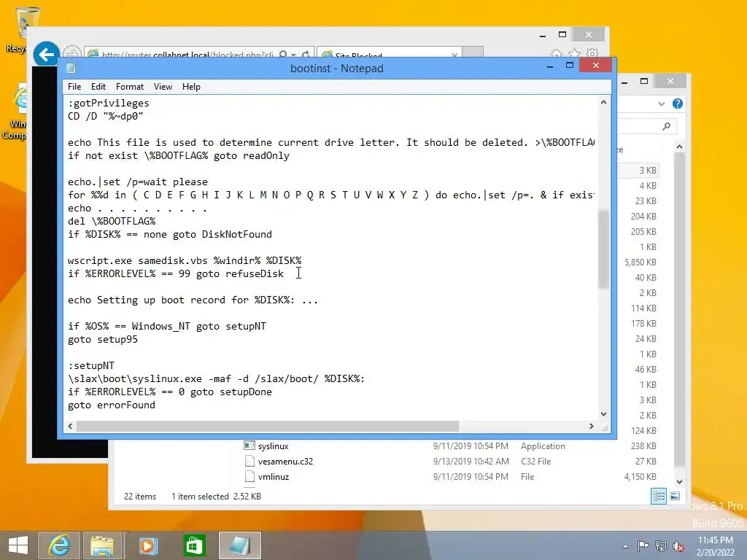The image size is (747, 560).
Task: Click the 238 KB size cell
Action: click(643, 446)
